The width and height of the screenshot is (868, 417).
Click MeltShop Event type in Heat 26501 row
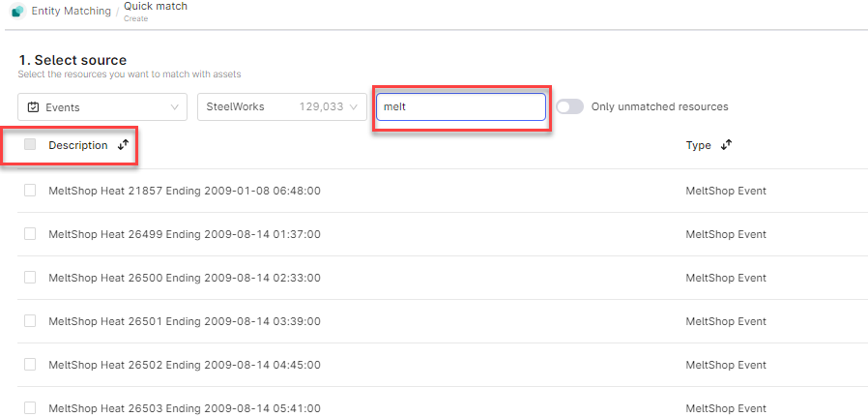click(x=726, y=321)
